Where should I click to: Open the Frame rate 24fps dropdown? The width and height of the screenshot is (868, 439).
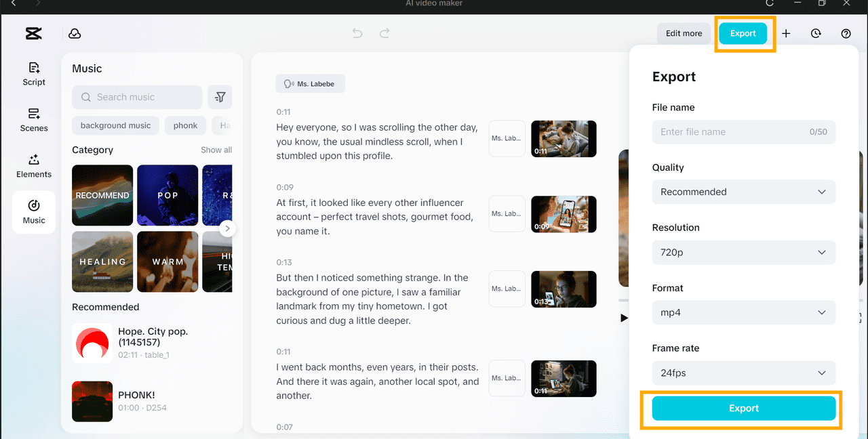click(x=743, y=373)
